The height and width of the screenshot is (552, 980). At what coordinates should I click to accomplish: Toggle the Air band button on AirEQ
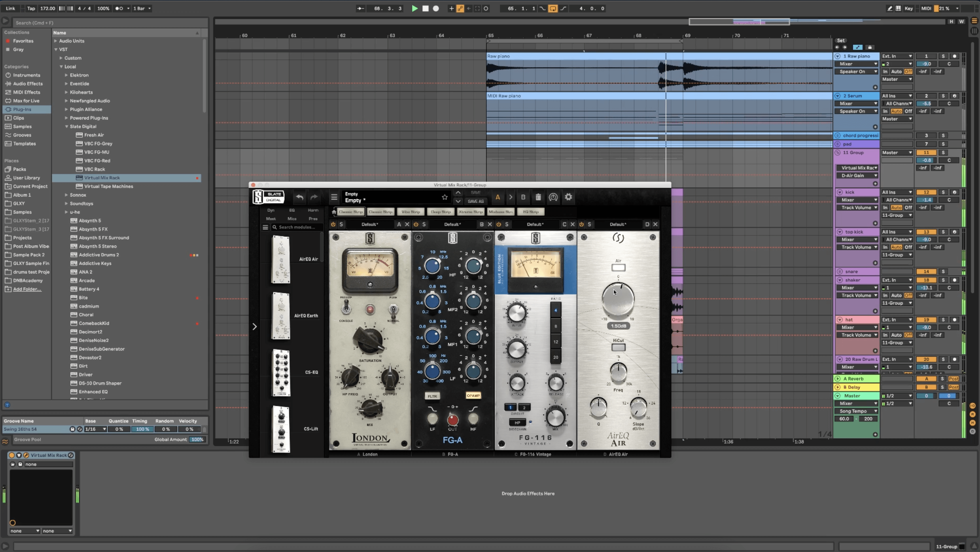(618, 268)
